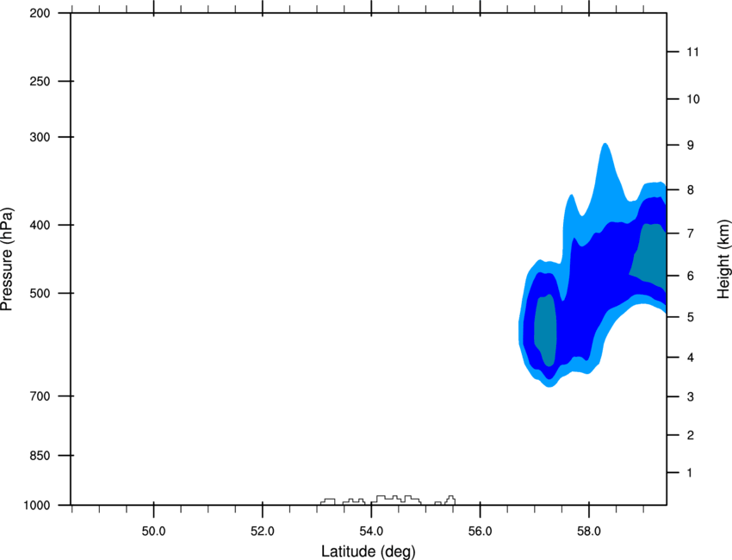Pick the 2 km height label

691,435
